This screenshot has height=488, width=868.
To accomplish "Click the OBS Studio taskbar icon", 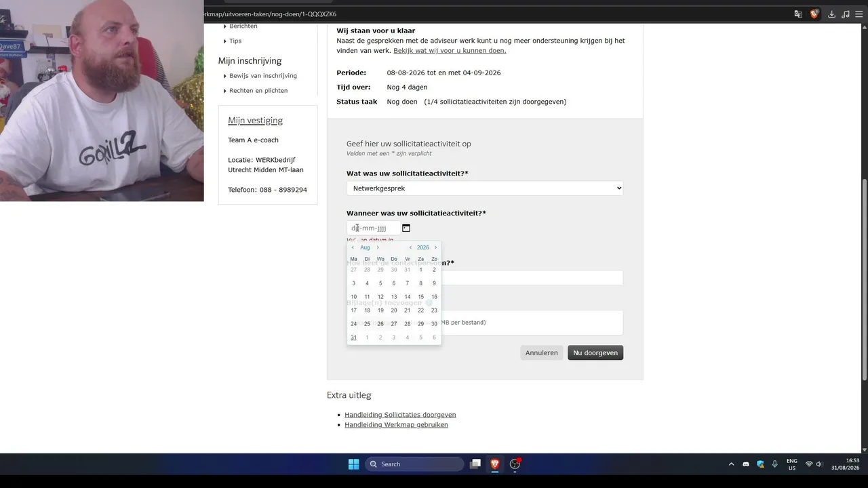I will tap(515, 464).
